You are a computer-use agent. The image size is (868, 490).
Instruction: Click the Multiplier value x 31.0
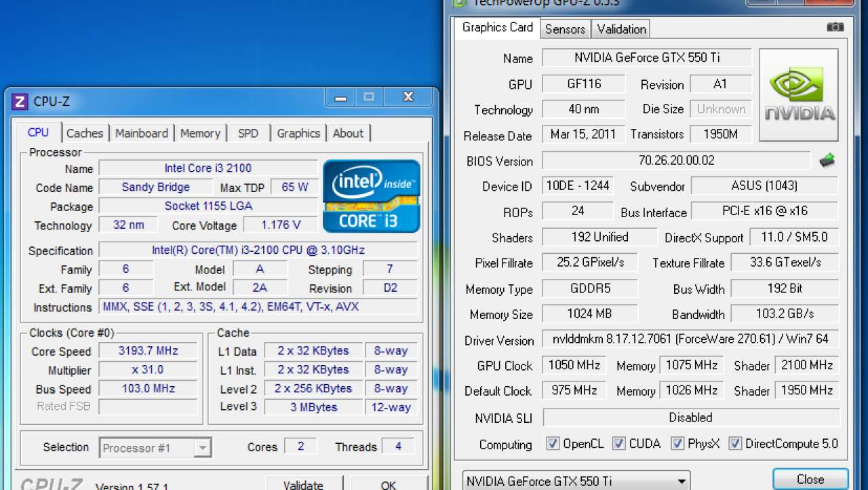[x=148, y=370]
